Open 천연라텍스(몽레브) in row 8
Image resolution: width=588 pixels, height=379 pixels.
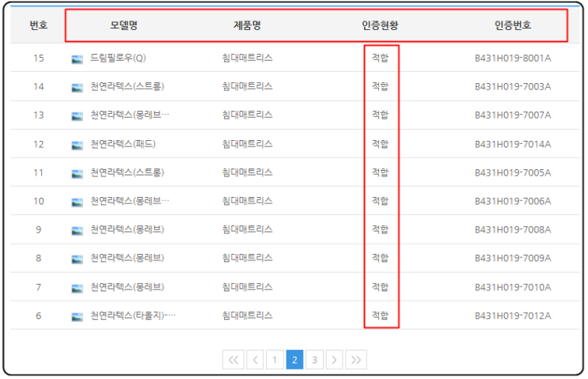click(127, 258)
